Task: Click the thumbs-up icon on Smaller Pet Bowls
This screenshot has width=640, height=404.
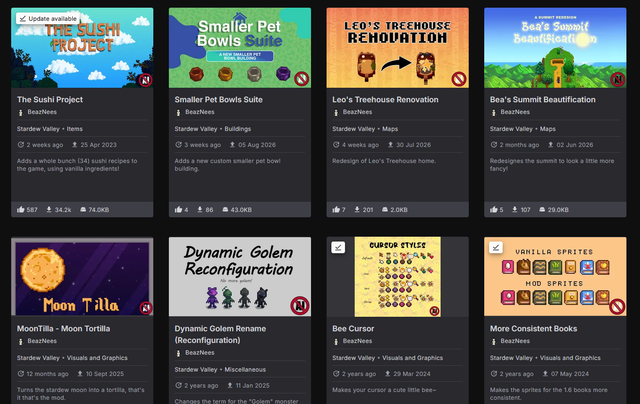Action: [x=178, y=209]
